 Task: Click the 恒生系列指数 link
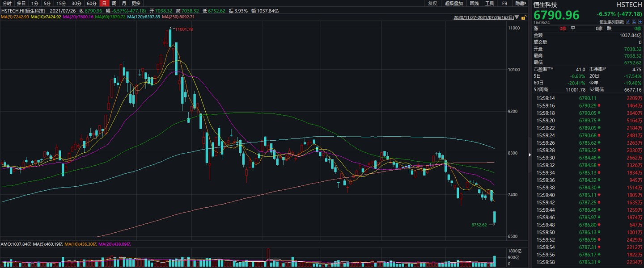point(612,21)
